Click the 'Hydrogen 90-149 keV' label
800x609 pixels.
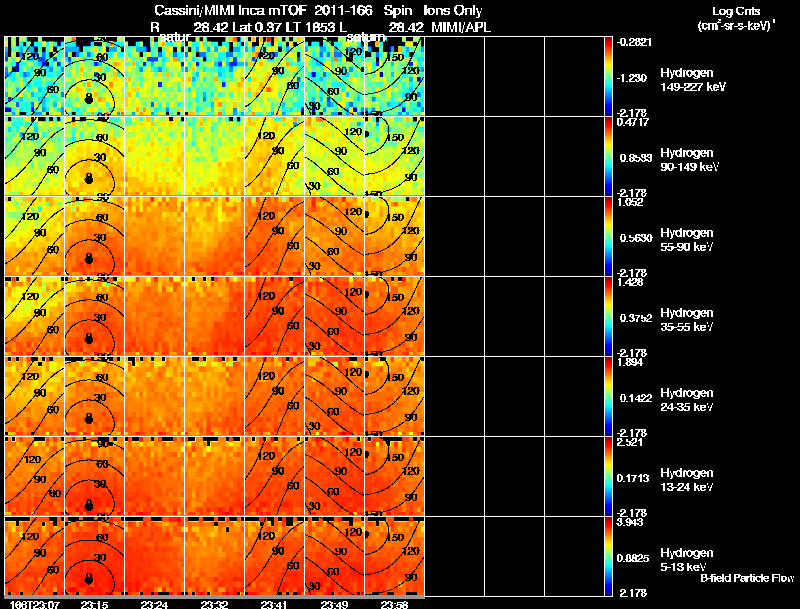[689, 160]
